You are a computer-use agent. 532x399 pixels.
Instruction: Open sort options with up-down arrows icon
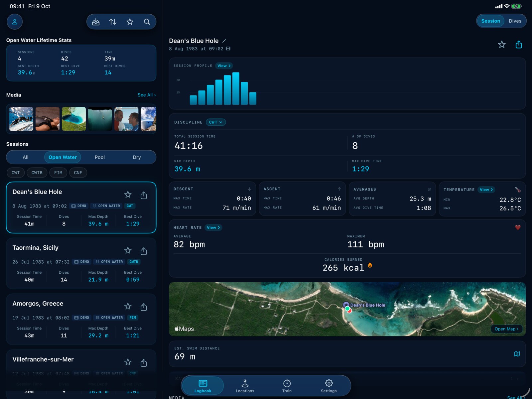[113, 22]
